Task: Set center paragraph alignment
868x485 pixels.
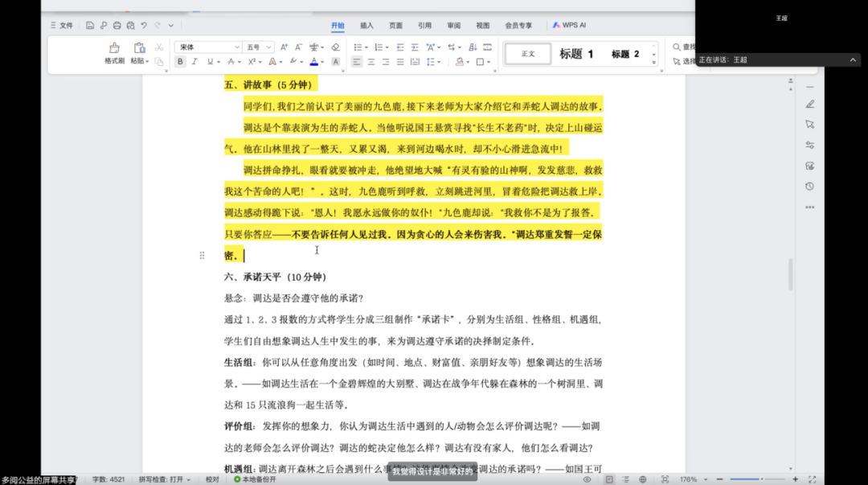Action: (371, 62)
